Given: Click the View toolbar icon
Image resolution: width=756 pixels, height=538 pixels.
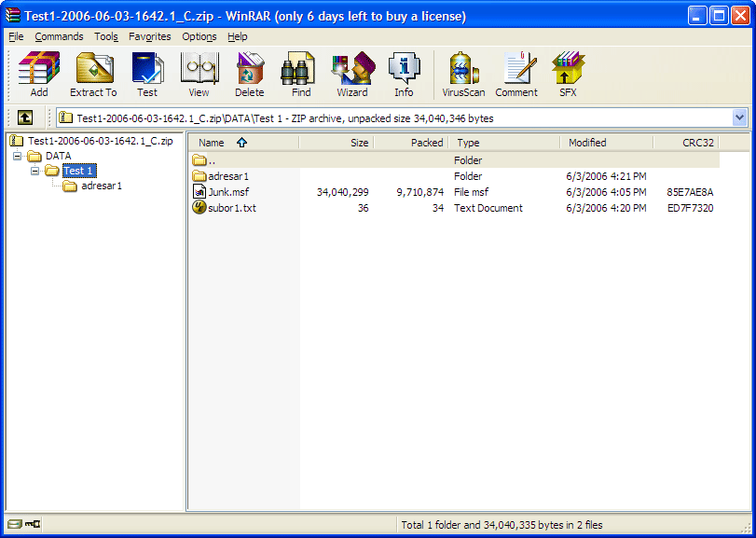Looking at the screenshot, I should (199, 75).
